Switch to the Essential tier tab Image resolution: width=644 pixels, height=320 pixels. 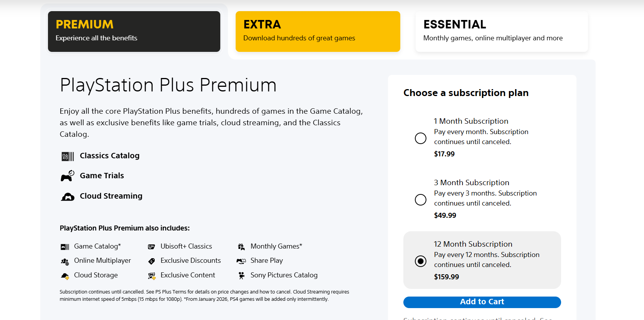tap(501, 32)
